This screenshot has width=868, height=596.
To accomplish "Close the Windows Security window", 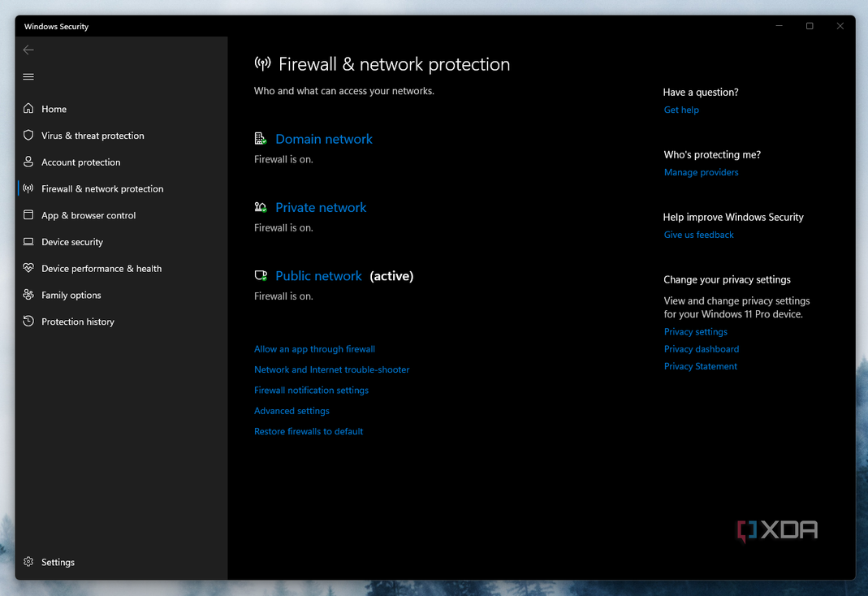I will [840, 26].
